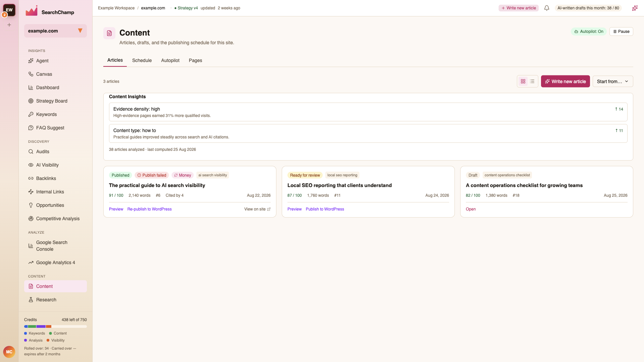Switch to the Pages tab
Screen dimensions: 644x362
196,60
